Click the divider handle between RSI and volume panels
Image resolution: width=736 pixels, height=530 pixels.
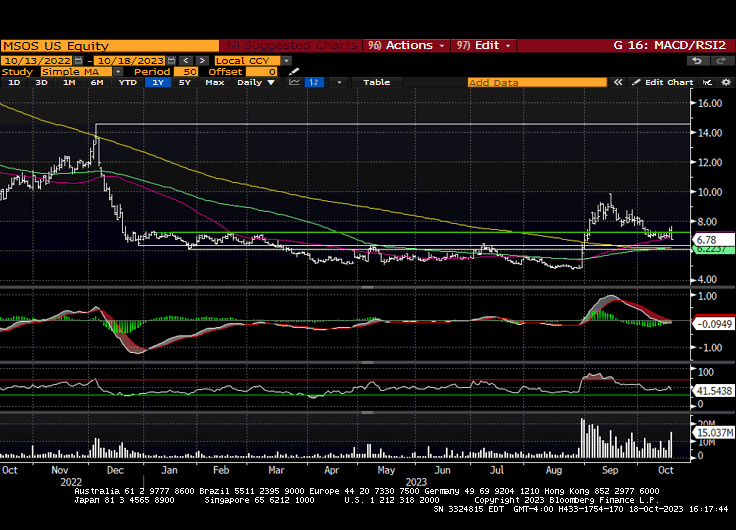coord(368,412)
